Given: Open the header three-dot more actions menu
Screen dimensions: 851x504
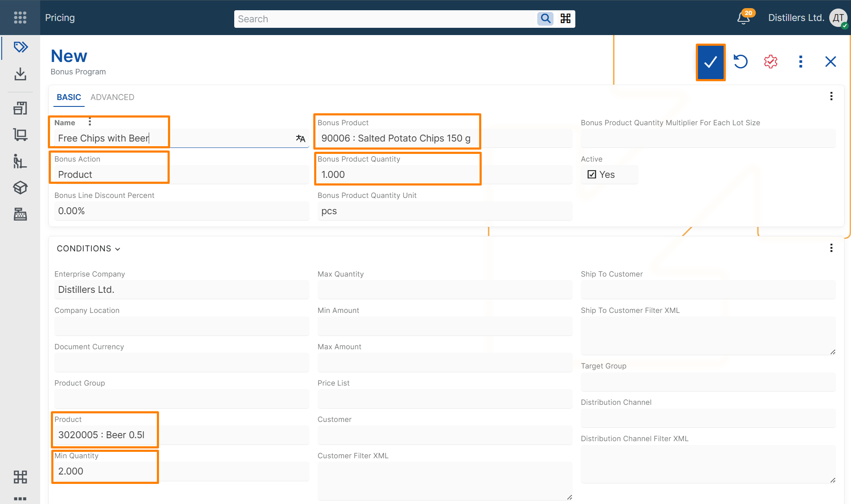Looking at the screenshot, I should tap(801, 62).
